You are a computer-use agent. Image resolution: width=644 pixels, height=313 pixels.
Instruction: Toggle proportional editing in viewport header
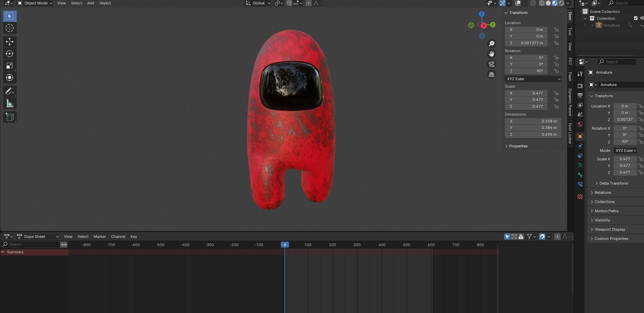click(309, 3)
